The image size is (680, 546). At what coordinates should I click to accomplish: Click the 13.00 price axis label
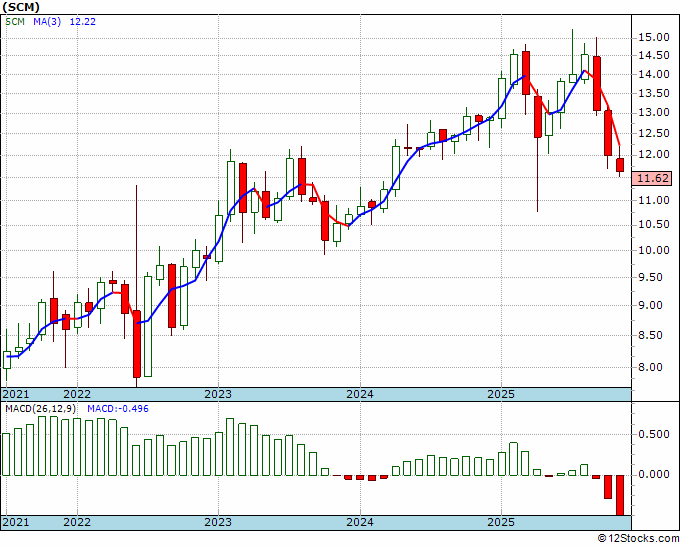click(654, 113)
